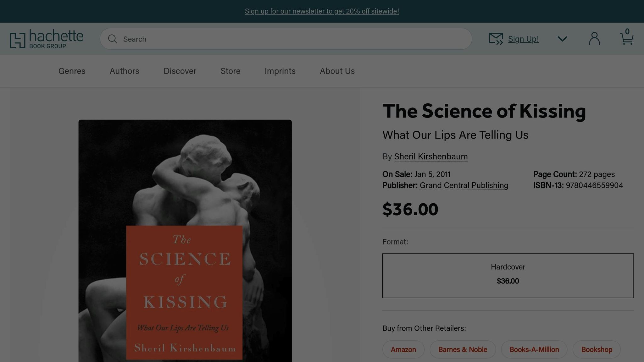Viewport: 644px width, 362px height.
Task: Click the newsletter 20% off banner link
Action: click(322, 11)
